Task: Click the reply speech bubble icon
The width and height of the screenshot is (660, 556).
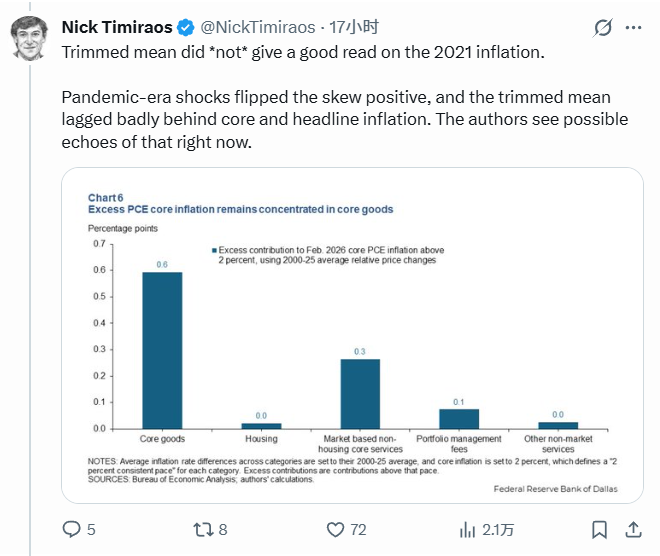Action: click(72, 529)
